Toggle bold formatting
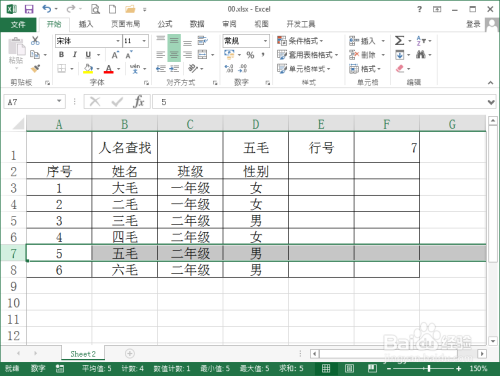This screenshot has height=376, width=500. pos(61,55)
